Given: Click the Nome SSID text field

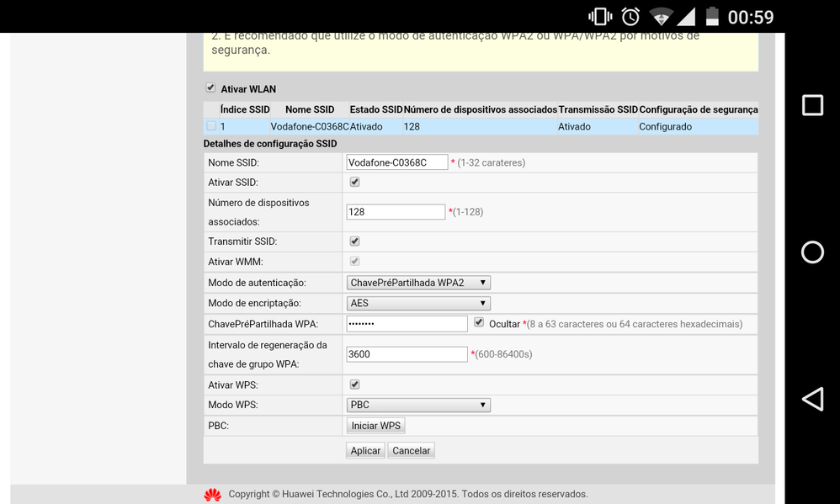Looking at the screenshot, I should [x=396, y=161].
